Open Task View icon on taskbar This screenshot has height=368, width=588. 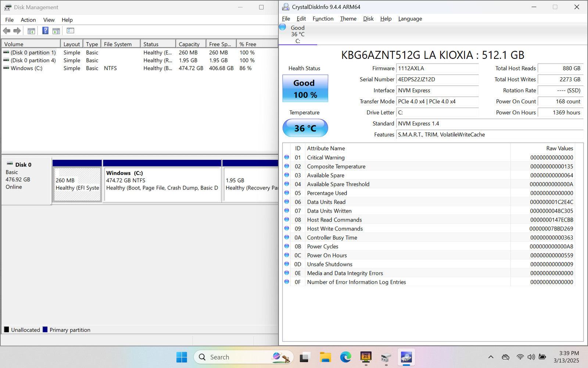coord(304,357)
